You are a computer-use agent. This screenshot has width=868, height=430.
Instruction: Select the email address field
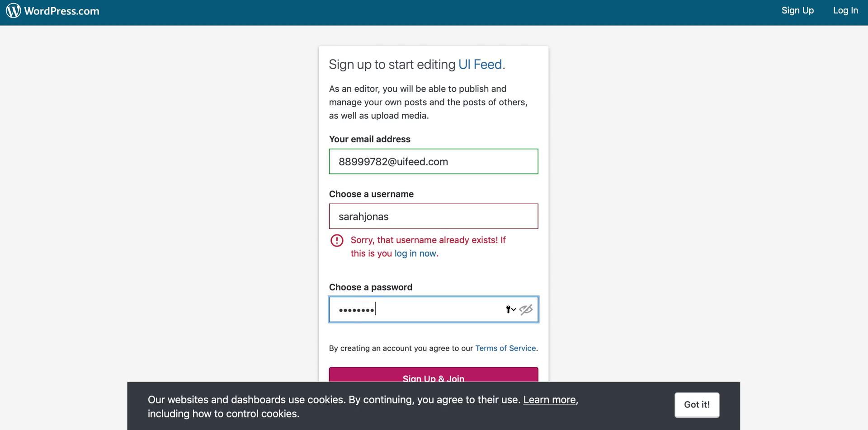click(433, 161)
